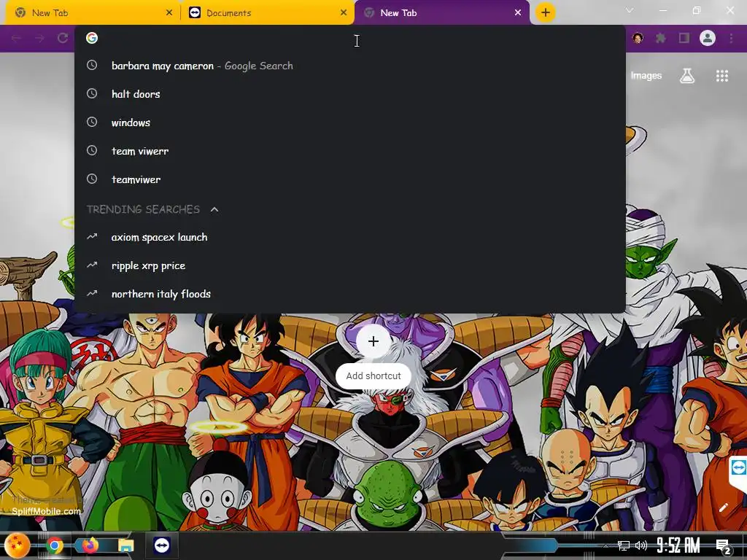Select the halt doors suggestion
The image size is (747, 560).
(x=349, y=94)
